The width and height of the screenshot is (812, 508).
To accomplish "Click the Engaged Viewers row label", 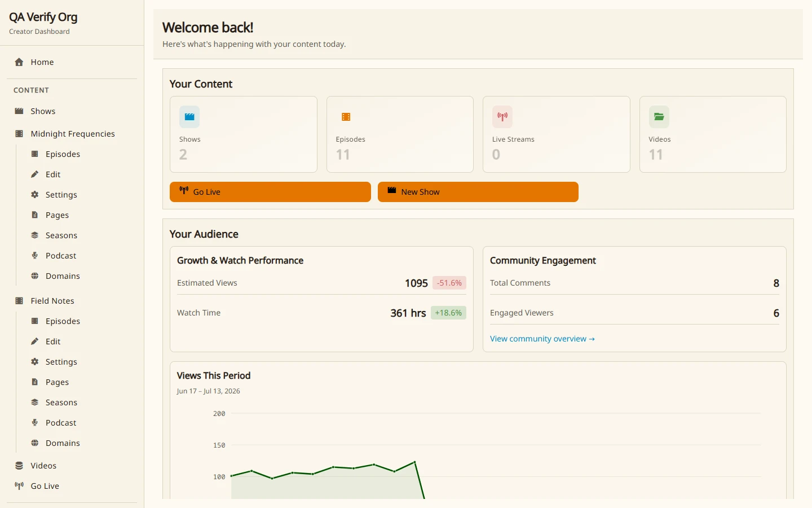I will [522, 313].
